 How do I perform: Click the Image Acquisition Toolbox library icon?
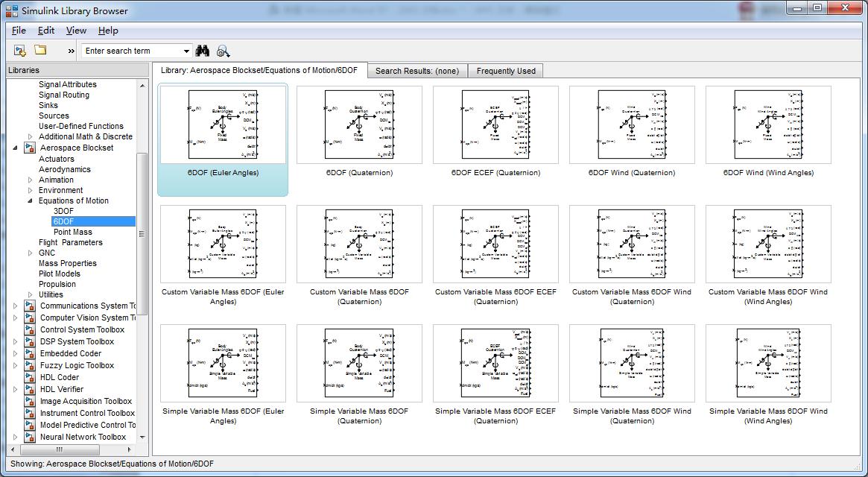[30, 401]
